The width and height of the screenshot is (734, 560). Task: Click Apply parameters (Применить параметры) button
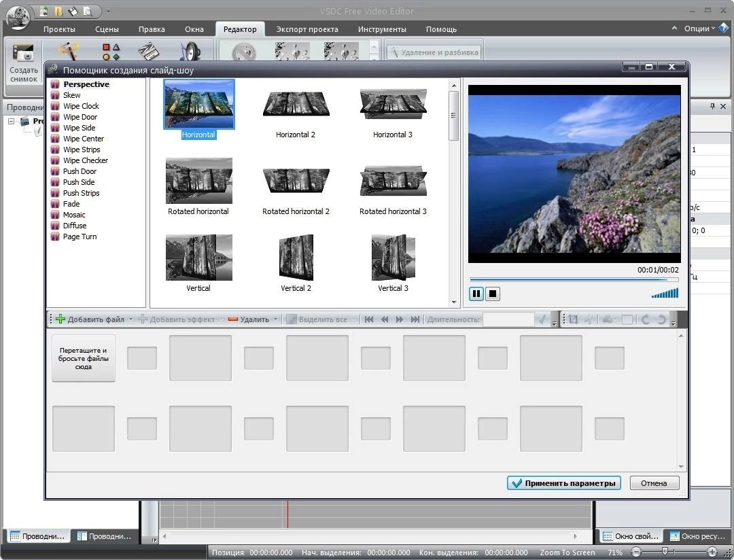(x=564, y=483)
